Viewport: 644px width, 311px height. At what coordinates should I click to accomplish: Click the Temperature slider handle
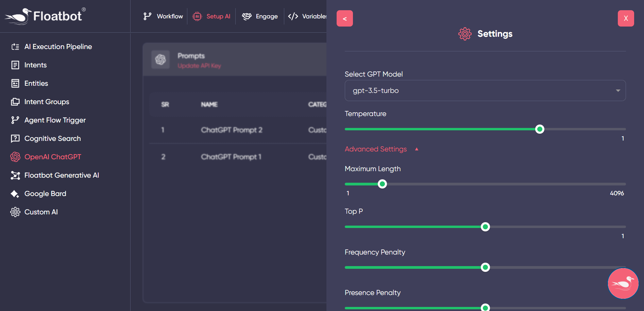pos(540,129)
